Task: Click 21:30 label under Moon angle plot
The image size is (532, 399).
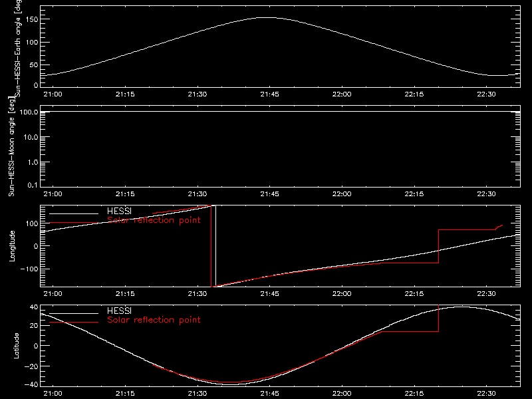Action: (198, 194)
